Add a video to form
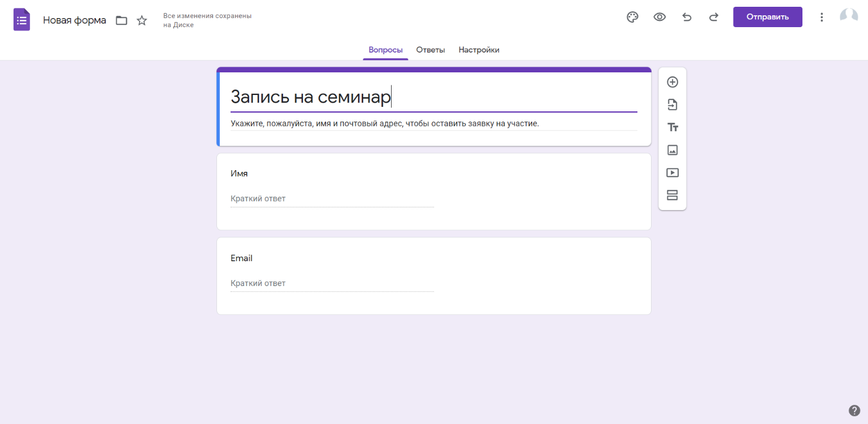The image size is (868, 424). pyautogui.click(x=672, y=172)
